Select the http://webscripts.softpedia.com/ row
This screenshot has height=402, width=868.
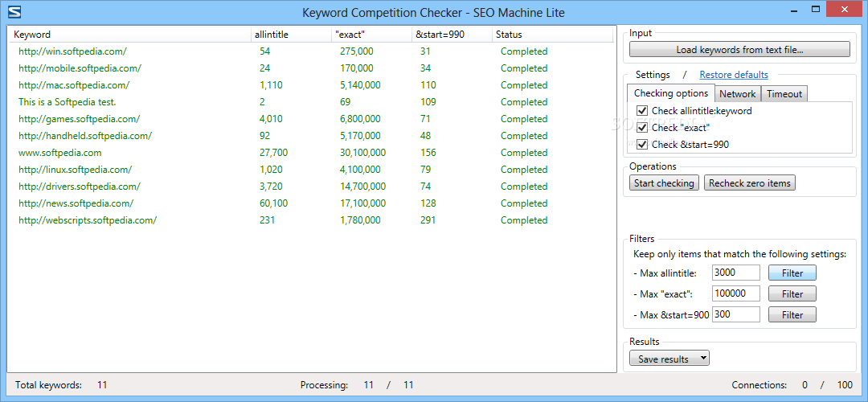pyautogui.click(x=312, y=220)
